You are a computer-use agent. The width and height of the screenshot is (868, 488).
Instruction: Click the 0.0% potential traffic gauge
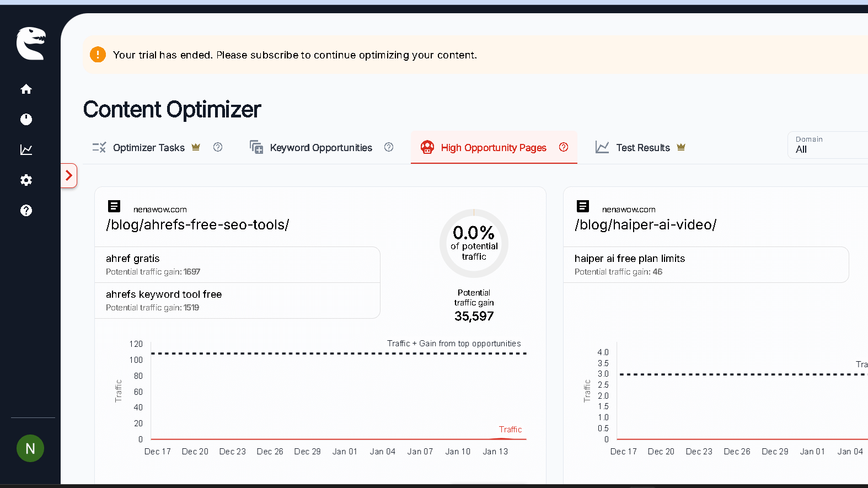474,243
